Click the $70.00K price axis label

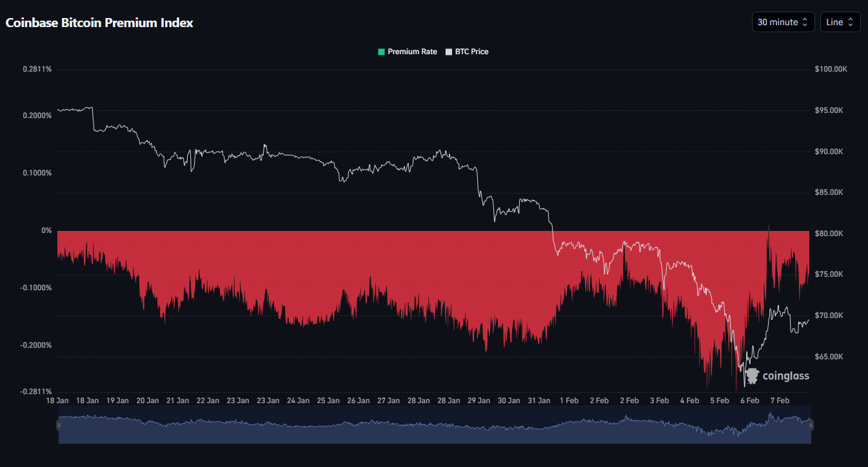[829, 315]
